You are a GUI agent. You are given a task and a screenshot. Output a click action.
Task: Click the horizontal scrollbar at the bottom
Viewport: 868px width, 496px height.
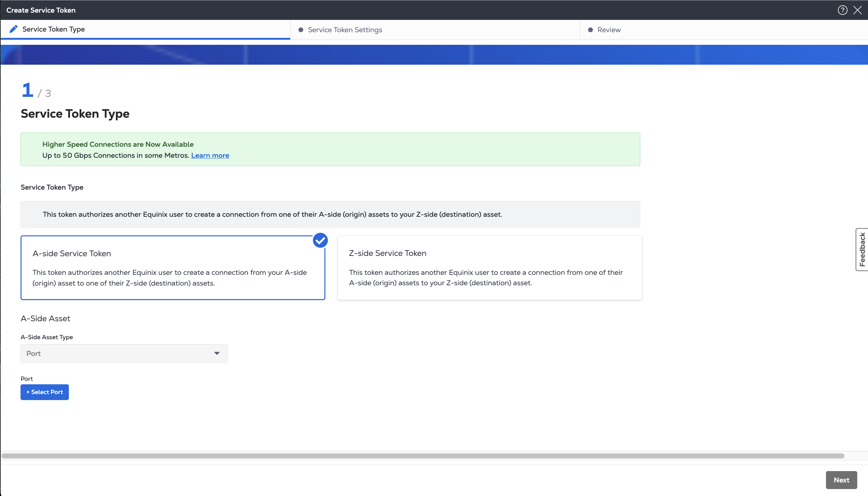[423, 456]
